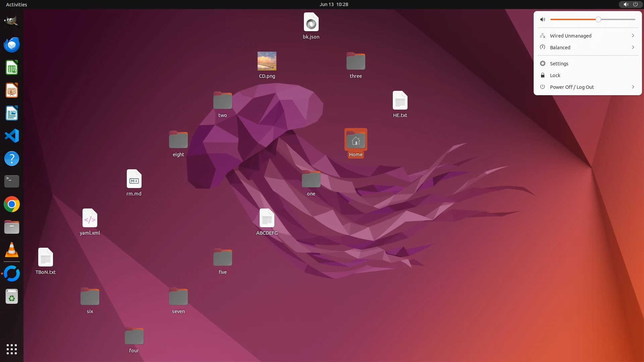Open Settings from the system menu
Screen dimensions: 644x362
(588, 63)
